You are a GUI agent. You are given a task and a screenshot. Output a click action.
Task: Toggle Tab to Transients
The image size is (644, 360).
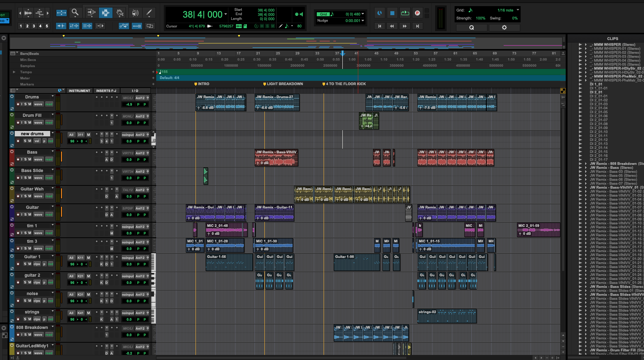[x=61, y=26]
